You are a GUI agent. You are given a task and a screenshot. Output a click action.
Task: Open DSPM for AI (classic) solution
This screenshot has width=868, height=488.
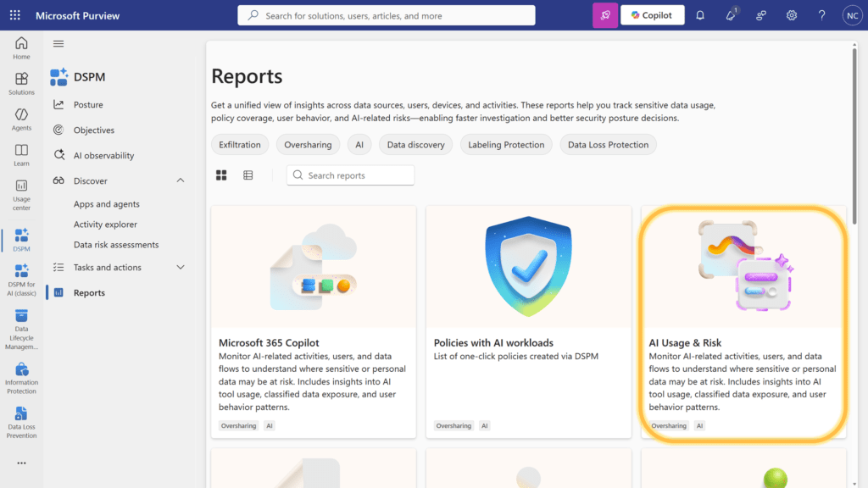click(x=21, y=280)
